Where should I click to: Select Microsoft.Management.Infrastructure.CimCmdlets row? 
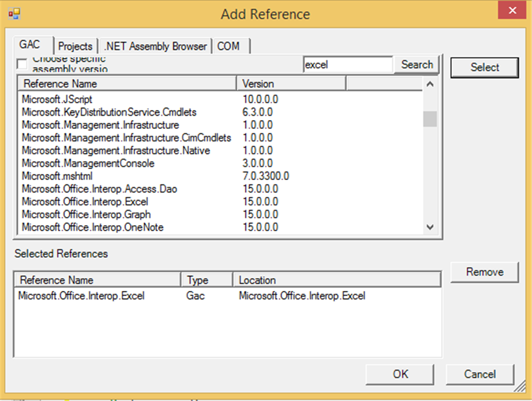(x=126, y=138)
